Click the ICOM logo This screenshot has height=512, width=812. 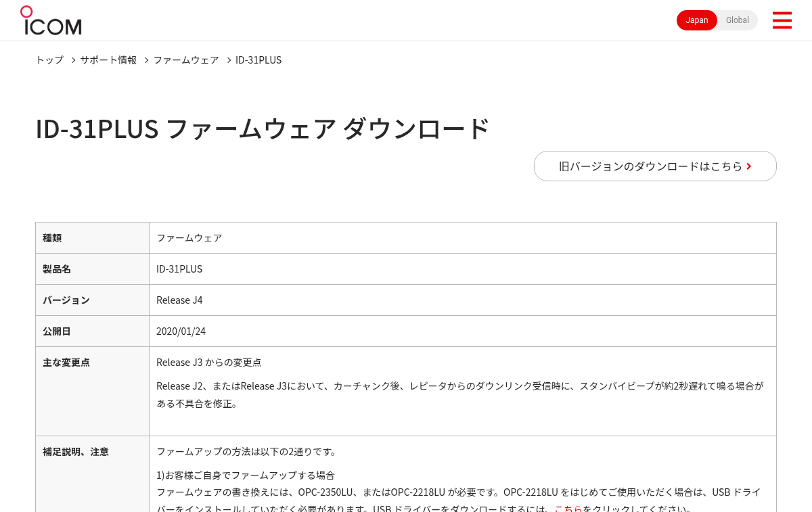(51, 20)
